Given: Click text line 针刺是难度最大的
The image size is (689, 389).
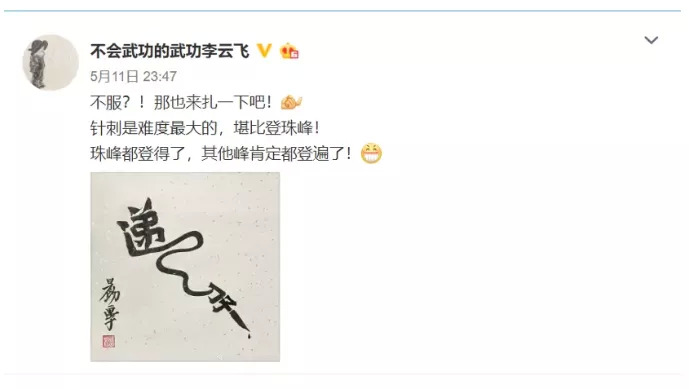Looking at the screenshot, I should point(154,128).
